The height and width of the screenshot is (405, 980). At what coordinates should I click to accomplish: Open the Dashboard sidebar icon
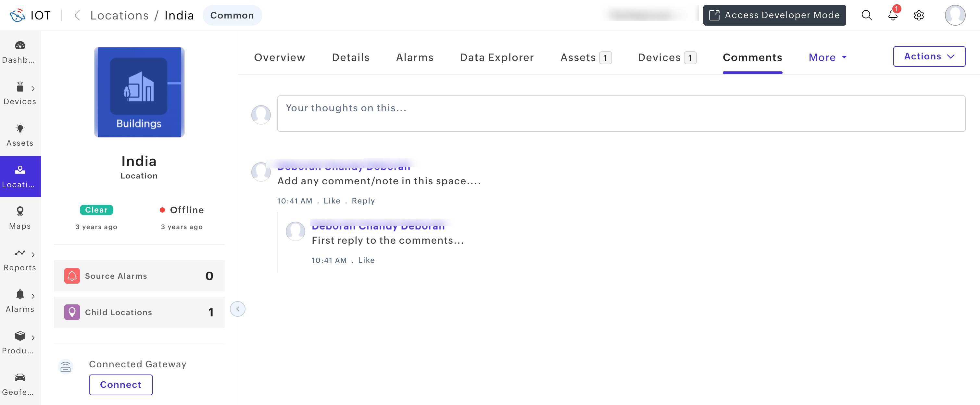pyautogui.click(x=20, y=46)
